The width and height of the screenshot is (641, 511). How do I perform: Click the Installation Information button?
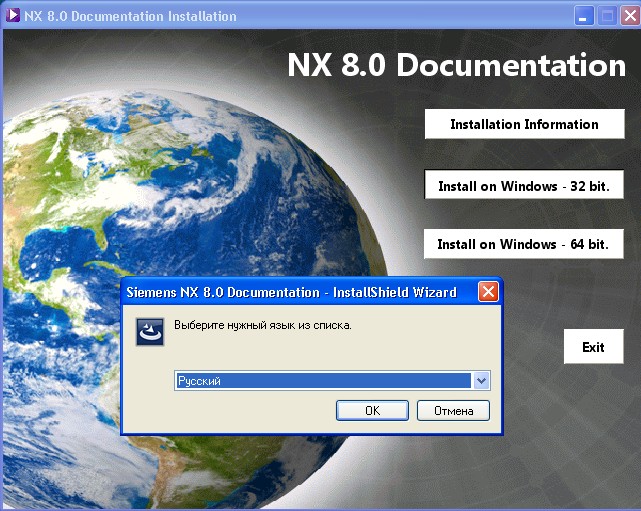[524, 124]
